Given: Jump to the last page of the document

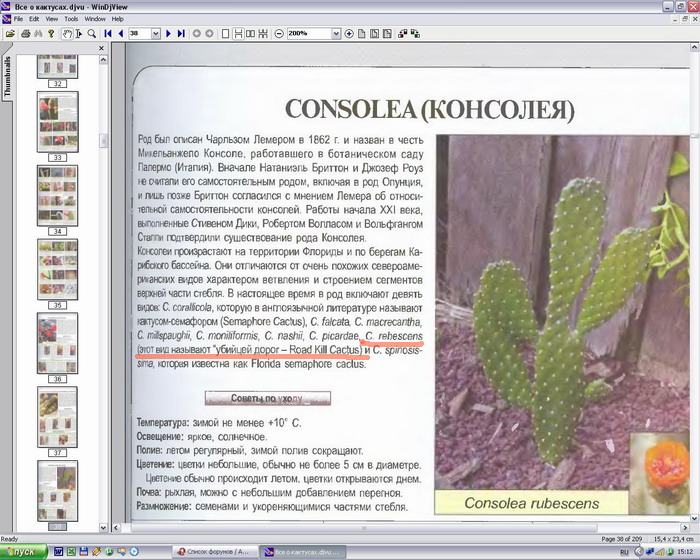Looking at the screenshot, I should 181,33.
